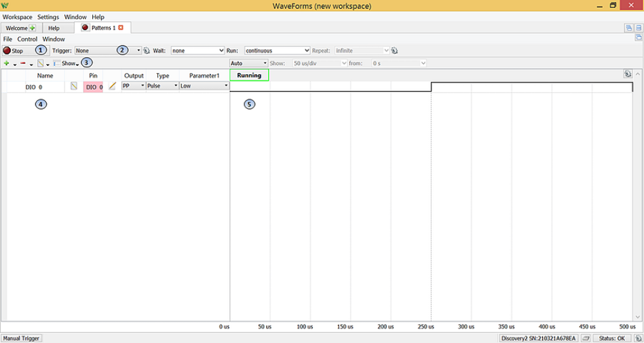Click the cascade windows icon at the top right
The width and height of the screenshot is (644, 343).
click(x=629, y=28)
